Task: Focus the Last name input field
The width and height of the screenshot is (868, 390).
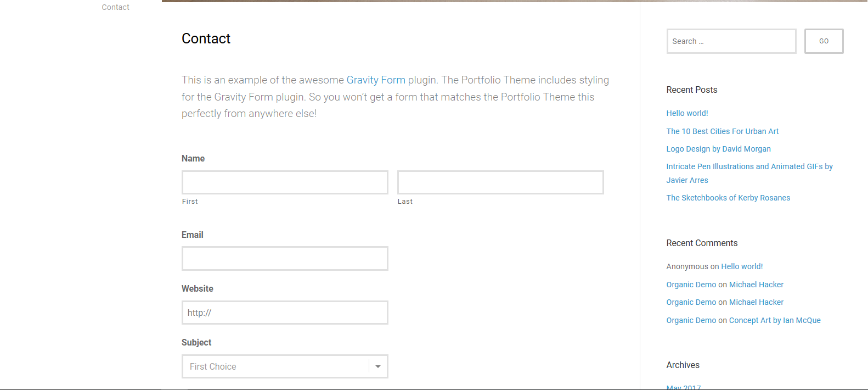Action: 500,182
